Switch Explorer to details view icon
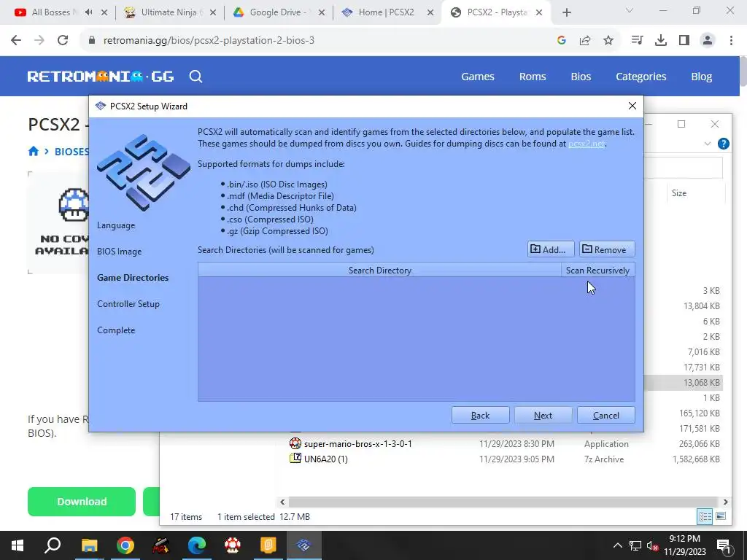Viewport: 747px width, 560px height. pyautogui.click(x=705, y=517)
